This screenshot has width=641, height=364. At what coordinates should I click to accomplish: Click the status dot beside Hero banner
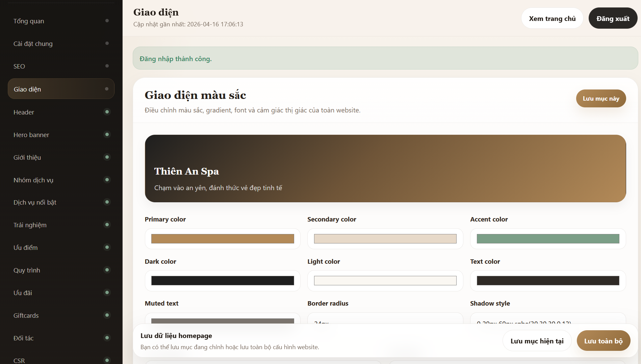pyautogui.click(x=107, y=134)
